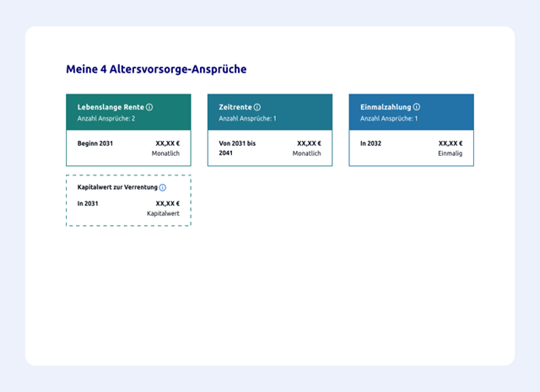
Task: Click 'Anzahl Ansprüche: 2' under Lebenslange Rente
Action: [x=106, y=119]
